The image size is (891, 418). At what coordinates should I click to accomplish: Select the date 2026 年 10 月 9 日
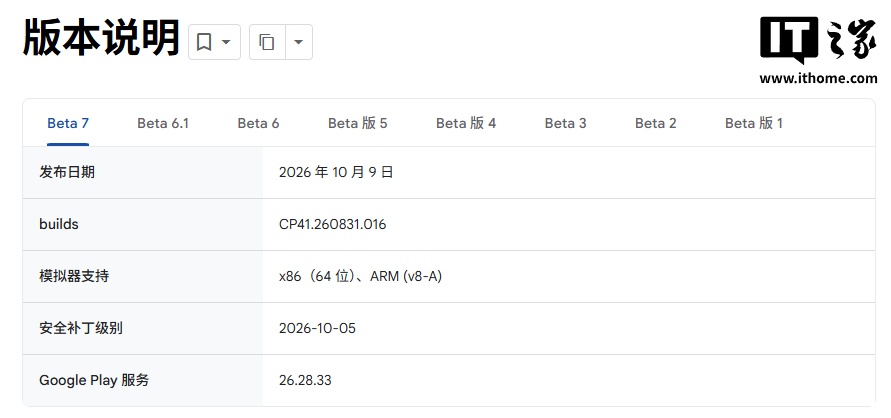click(336, 172)
